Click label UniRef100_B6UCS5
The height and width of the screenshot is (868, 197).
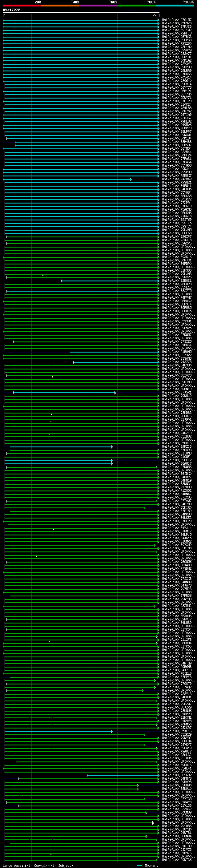coord(177,196)
